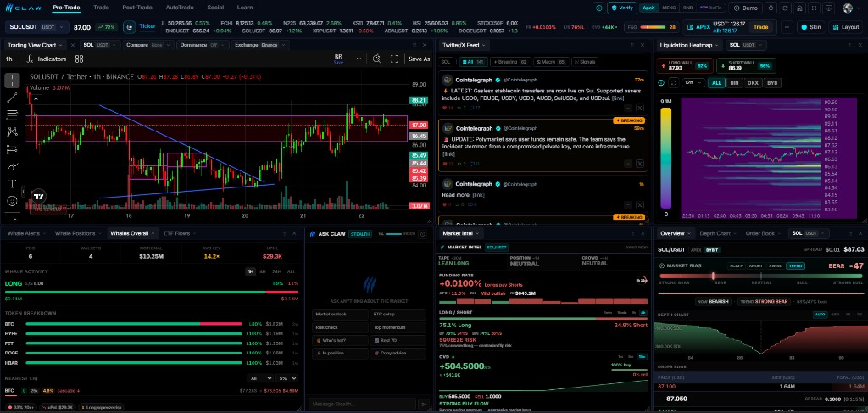Click the Save As chart button
This screenshot has height=413, width=868.
[419, 59]
